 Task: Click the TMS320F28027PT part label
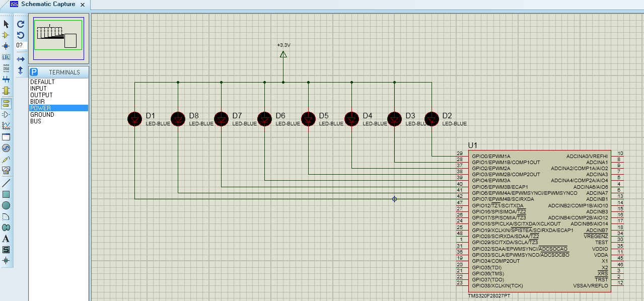pyautogui.click(x=489, y=295)
